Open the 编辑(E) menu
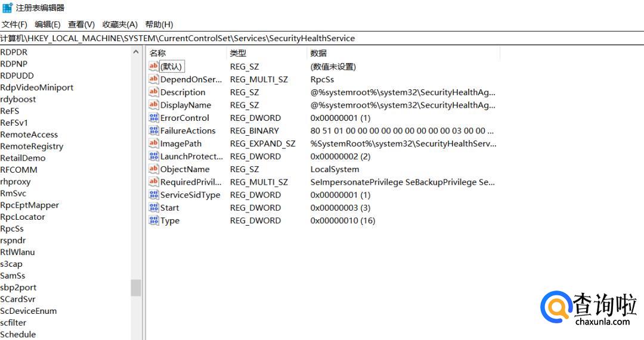 pyautogui.click(x=48, y=24)
